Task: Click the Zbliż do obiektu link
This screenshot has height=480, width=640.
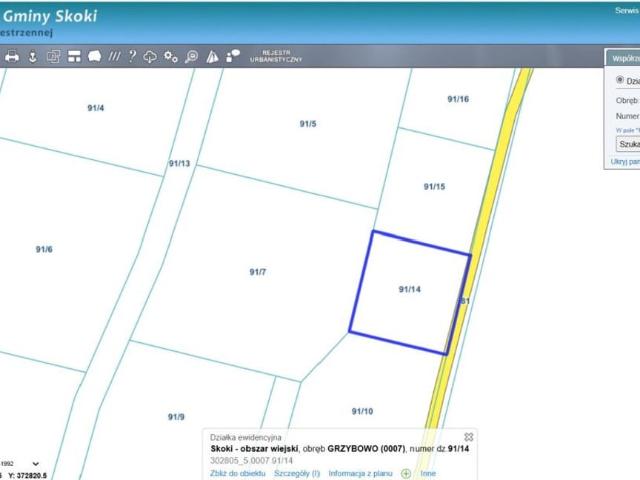Action: [237, 473]
